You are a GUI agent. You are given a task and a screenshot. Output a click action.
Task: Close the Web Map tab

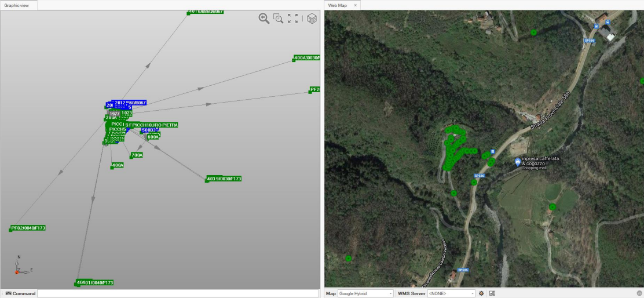click(x=356, y=5)
